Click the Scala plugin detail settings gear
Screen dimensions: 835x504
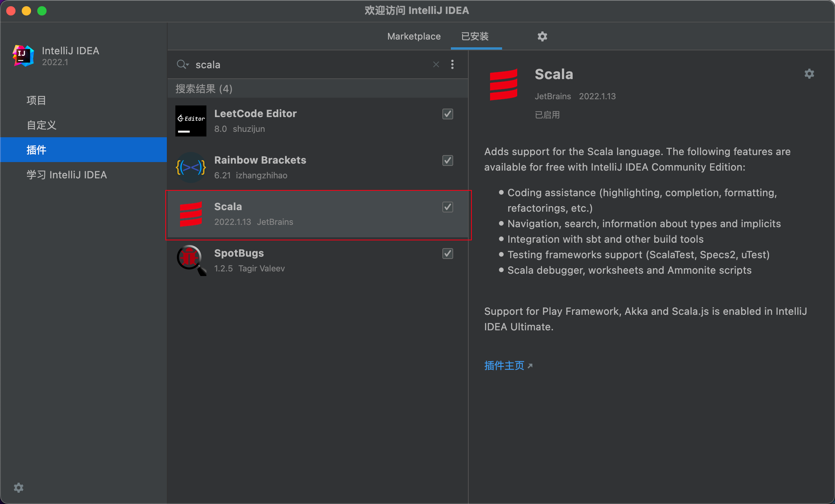[809, 74]
